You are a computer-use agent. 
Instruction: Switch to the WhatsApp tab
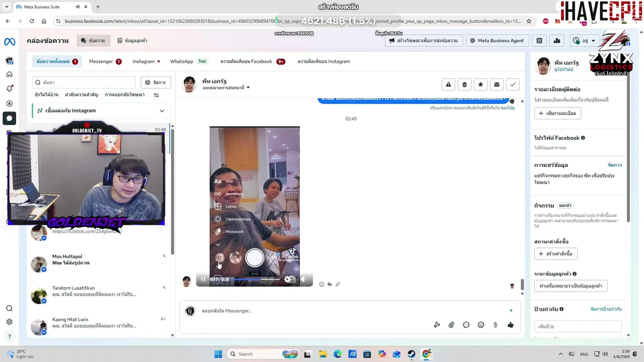pyautogui.click(x=189, y=61)
